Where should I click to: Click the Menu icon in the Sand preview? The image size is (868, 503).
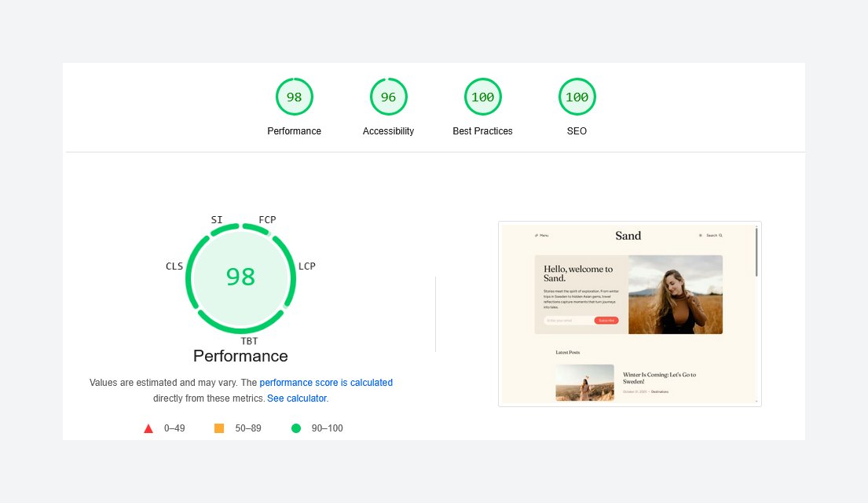point(540,234)
